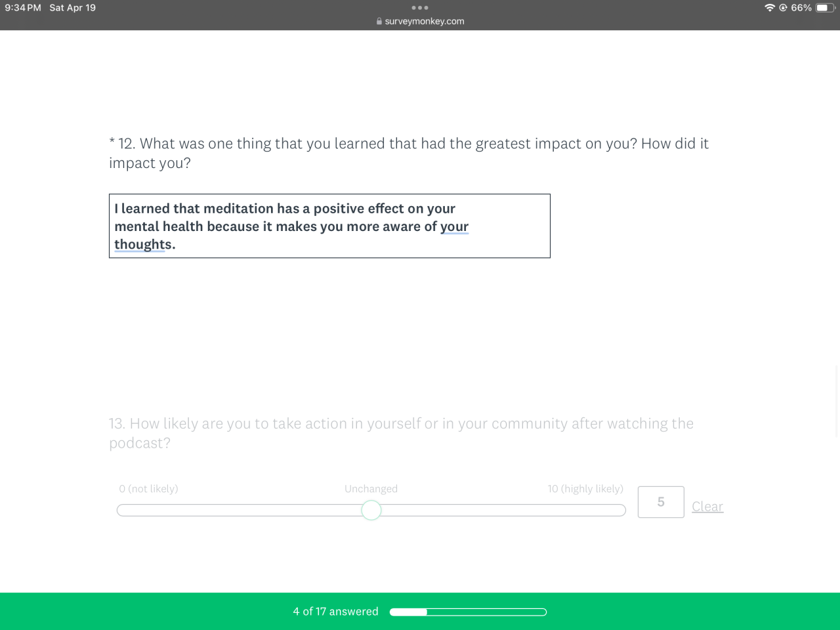The image size is (840, 630).
Task: Tap the orientation lock status icon
Action: pos(783,8)
